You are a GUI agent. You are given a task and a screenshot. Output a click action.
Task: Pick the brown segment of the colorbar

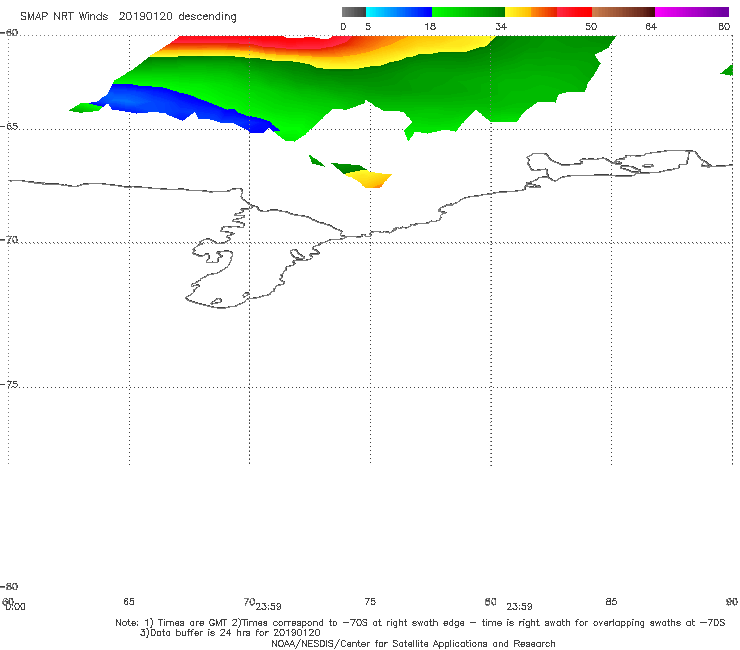click(x=623, y=12)
